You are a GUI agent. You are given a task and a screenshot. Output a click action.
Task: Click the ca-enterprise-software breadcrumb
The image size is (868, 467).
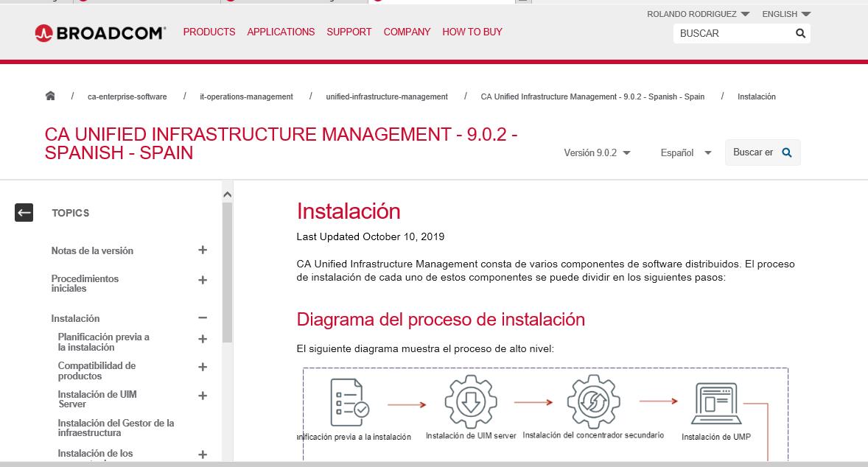127,96
